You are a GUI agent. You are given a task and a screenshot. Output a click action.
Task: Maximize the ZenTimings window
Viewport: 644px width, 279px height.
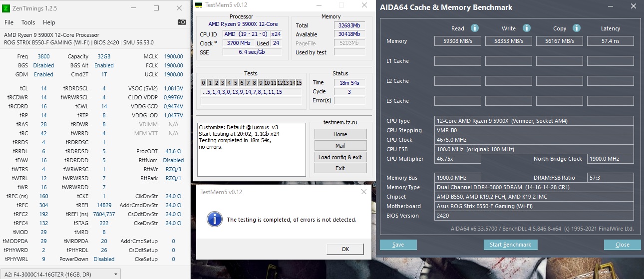156,8
